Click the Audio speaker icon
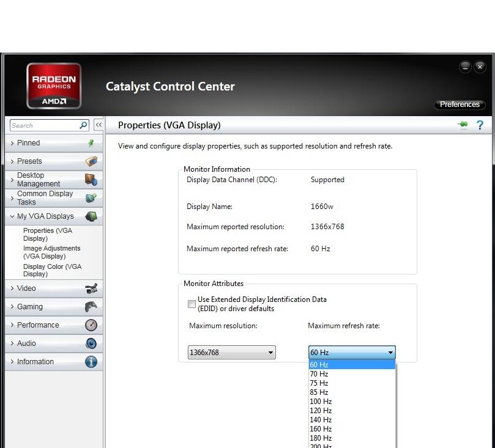The width and height of the screenshot is (495, 448). point(91,343)
